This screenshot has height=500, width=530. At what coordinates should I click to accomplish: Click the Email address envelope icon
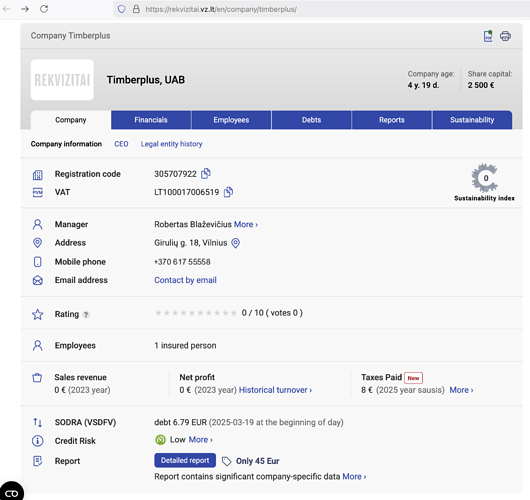click(38, 280)
